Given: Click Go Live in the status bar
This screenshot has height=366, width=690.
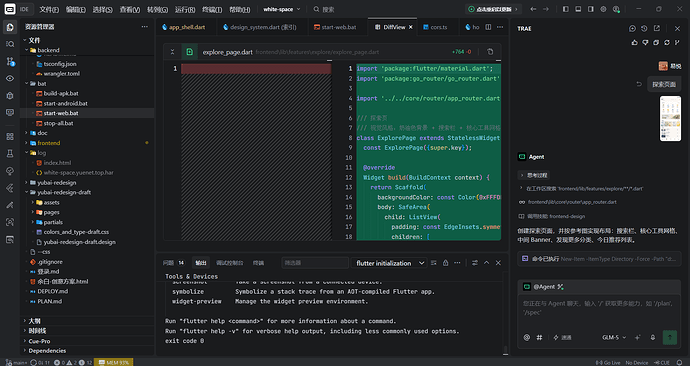Looking at the screenshot, I should [x=608, y=362].
